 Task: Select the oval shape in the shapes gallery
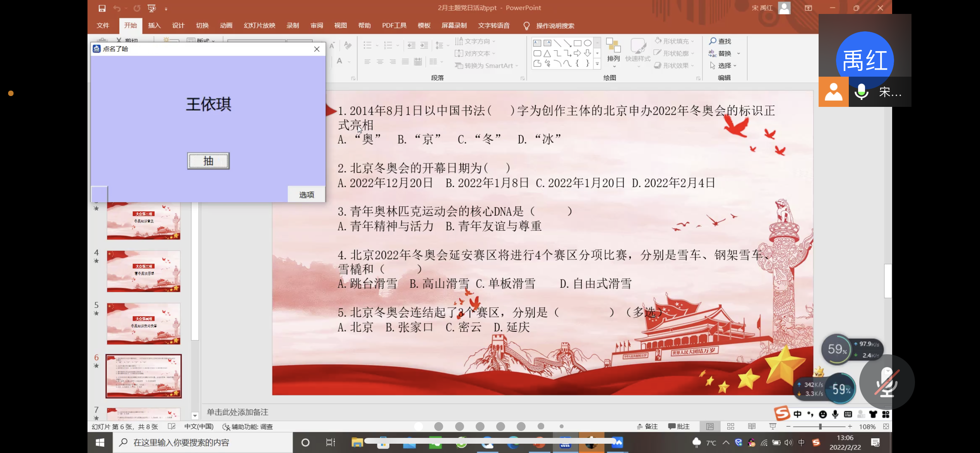[x=588, y=43]
